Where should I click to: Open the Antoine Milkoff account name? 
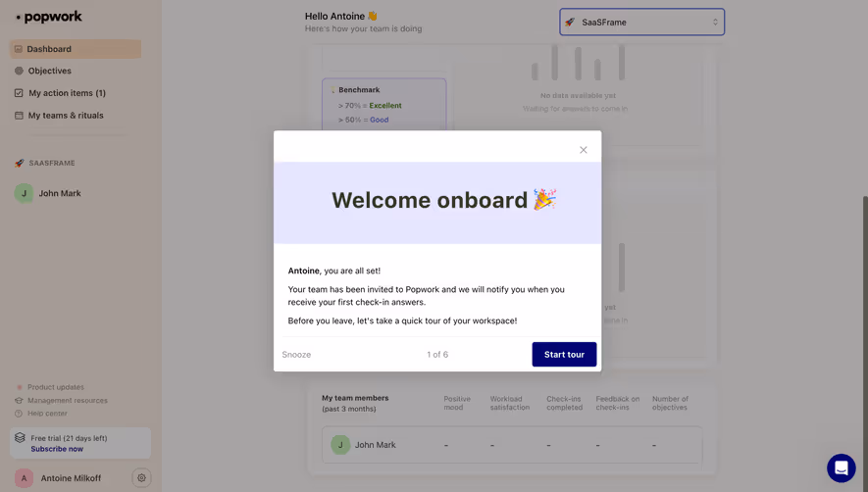coord(71,478)
